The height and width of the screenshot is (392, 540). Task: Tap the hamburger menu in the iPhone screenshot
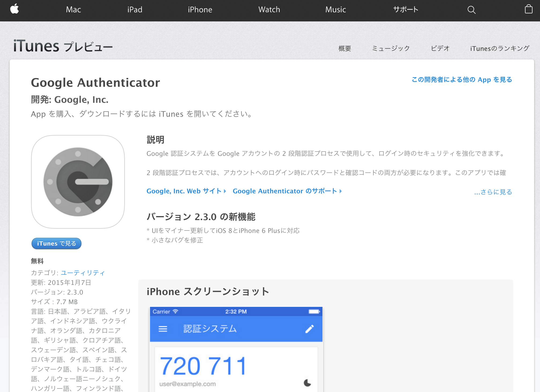pyautogui.click(x=163, y=329)
